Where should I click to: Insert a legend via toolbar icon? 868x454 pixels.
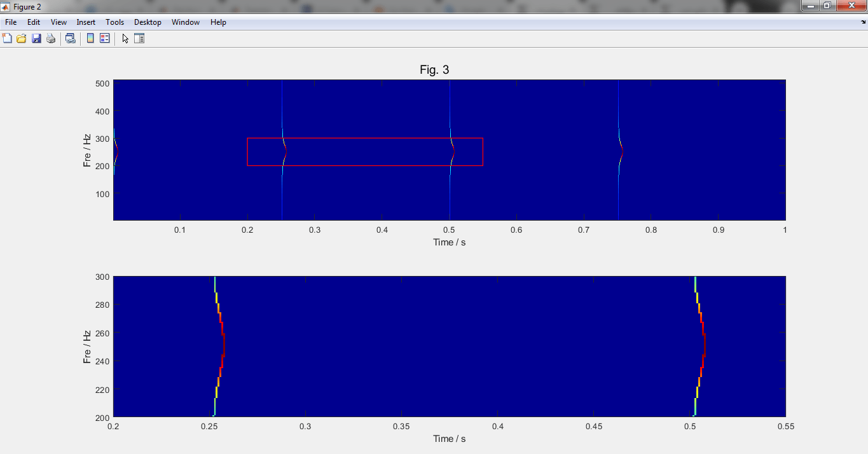coord(105,38)
